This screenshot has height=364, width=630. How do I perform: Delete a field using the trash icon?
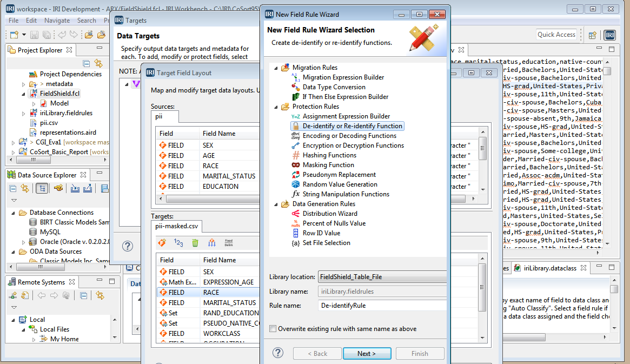(x=195, y=243)
